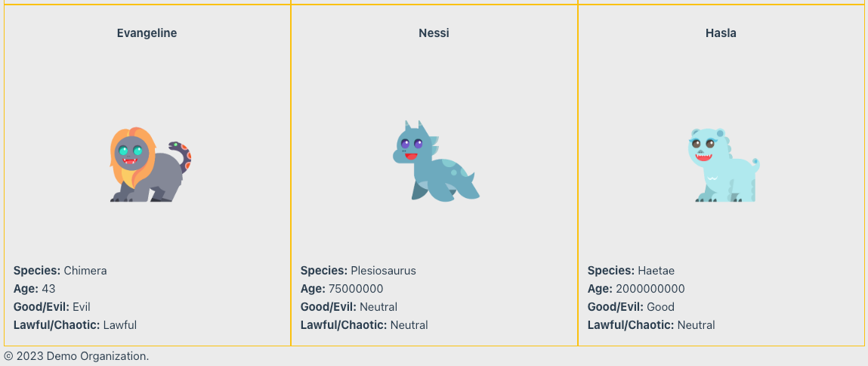The image size is (868, 366).
Task: Click Nessi's Good/Evil value Neutral
Action: pos(378,307)
